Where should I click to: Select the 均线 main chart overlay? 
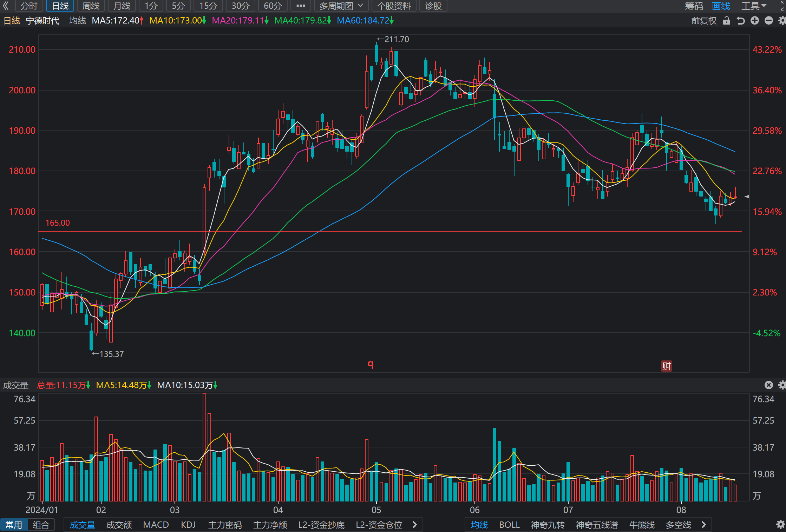(479, 525)
